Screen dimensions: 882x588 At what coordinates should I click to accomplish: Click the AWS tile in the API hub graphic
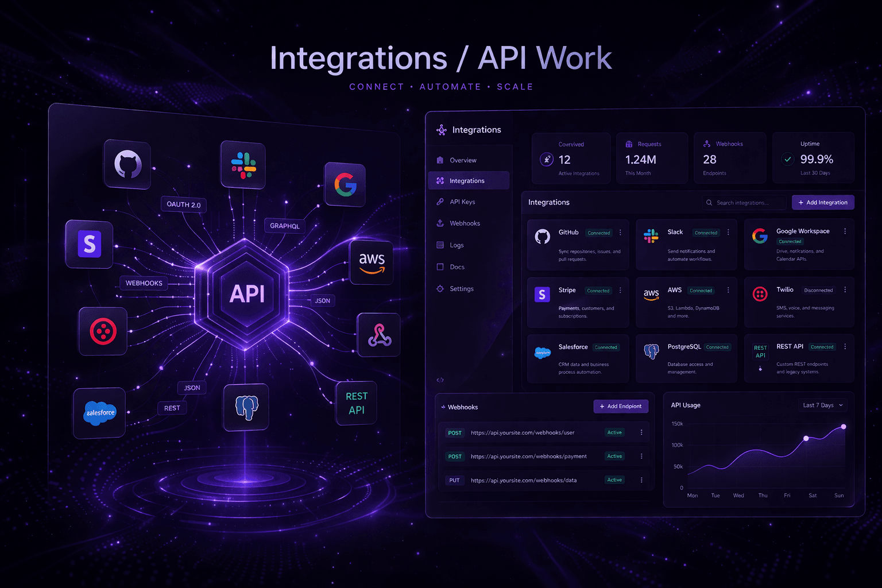pos(372,262)
